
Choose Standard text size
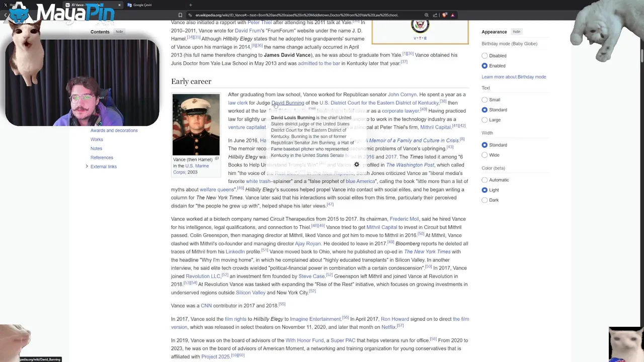coord(485,110)
